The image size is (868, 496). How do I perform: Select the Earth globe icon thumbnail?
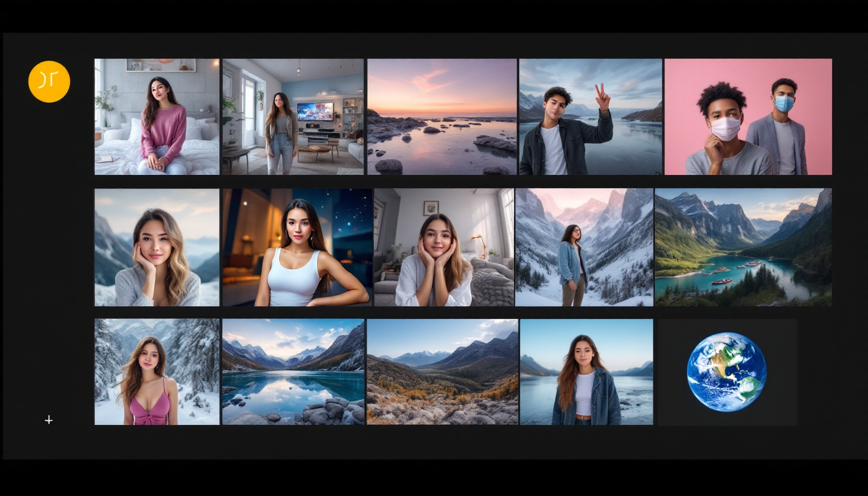[x=725, y=371]
